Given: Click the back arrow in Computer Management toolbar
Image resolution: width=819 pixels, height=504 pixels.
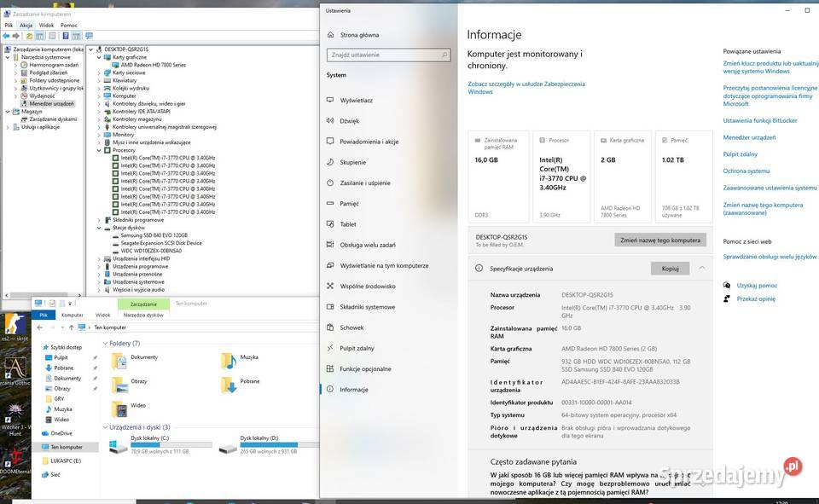Looking at the screenshot, I should pos(7,36).
